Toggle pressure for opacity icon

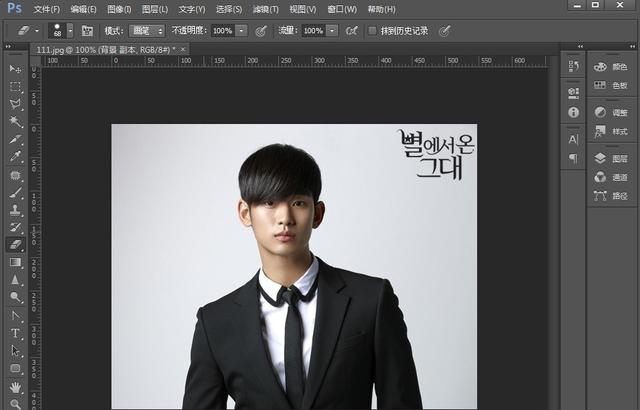261,31
